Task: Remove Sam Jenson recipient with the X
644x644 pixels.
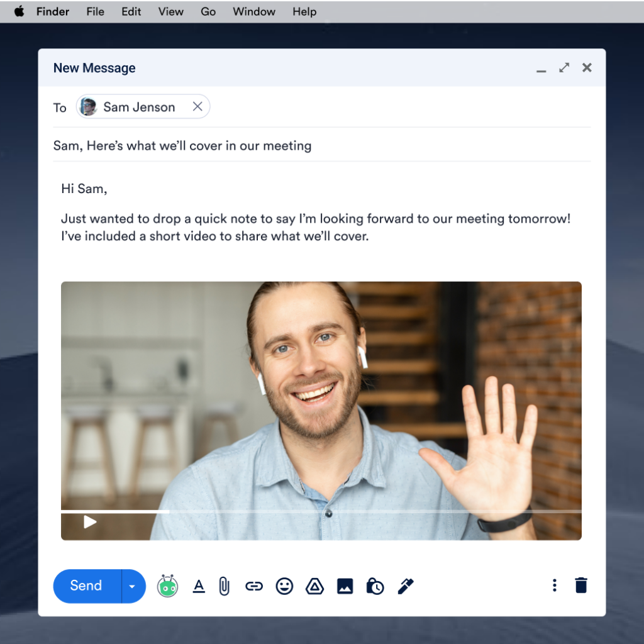Action: (x=197, y=106)
